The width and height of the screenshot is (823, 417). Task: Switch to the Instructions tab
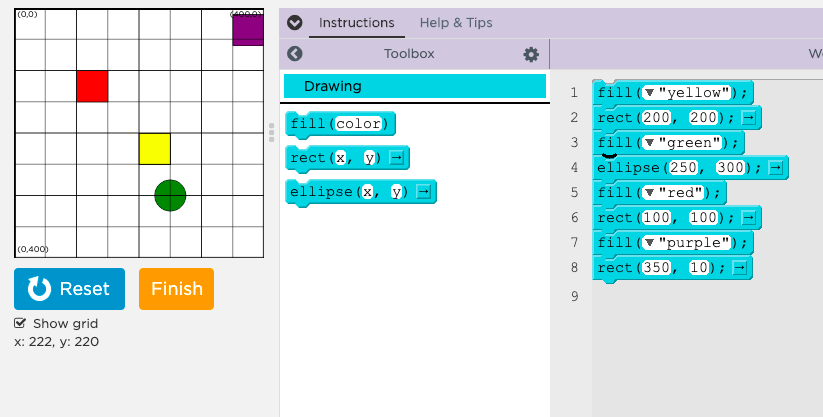[x=356, y=23]
